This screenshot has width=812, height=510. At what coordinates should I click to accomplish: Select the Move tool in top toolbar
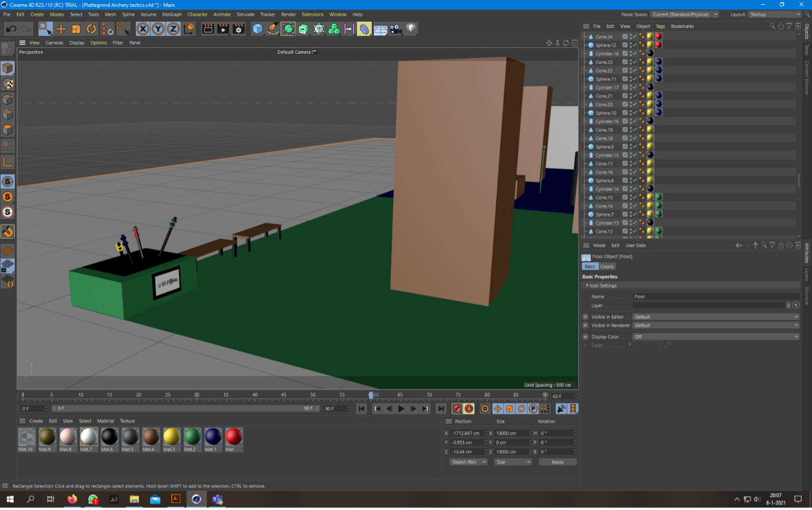(x=61, y=29)
